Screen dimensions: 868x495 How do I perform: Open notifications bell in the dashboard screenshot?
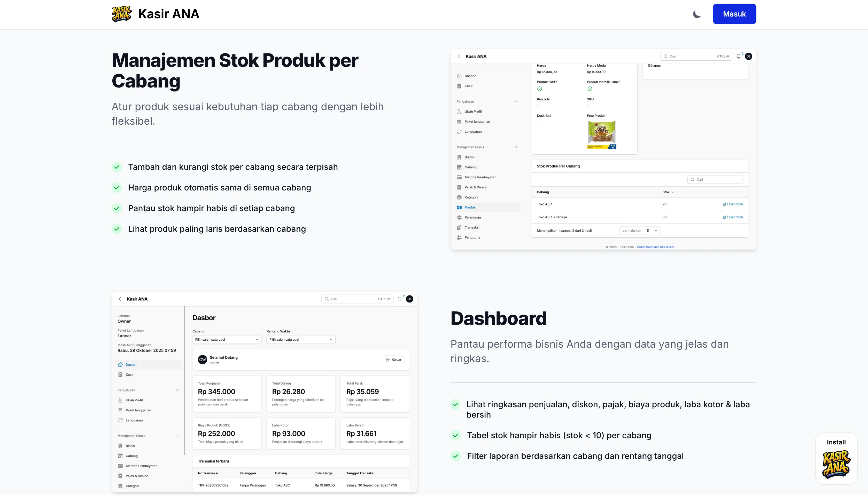(399, 299)
